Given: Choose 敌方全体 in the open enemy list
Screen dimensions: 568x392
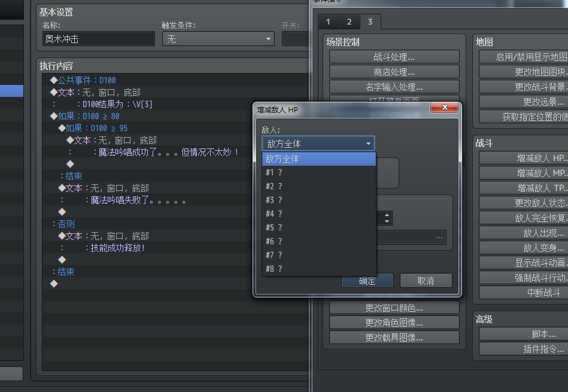Looking at the screenshot, I should coord(319,159).
